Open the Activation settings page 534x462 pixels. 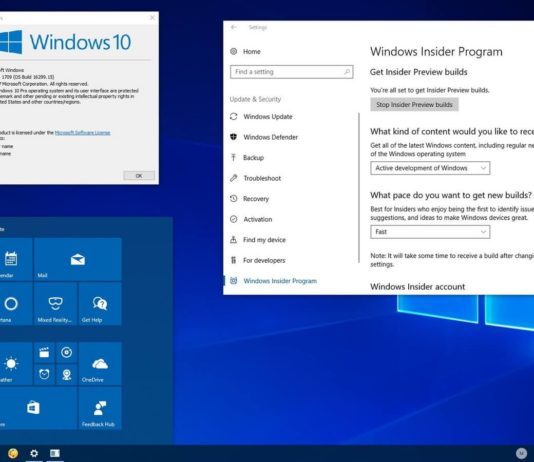(257, 219)
